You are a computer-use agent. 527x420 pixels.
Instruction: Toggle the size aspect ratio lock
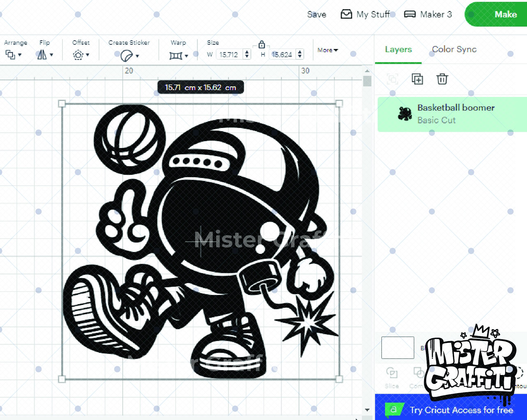click(262, 45)
